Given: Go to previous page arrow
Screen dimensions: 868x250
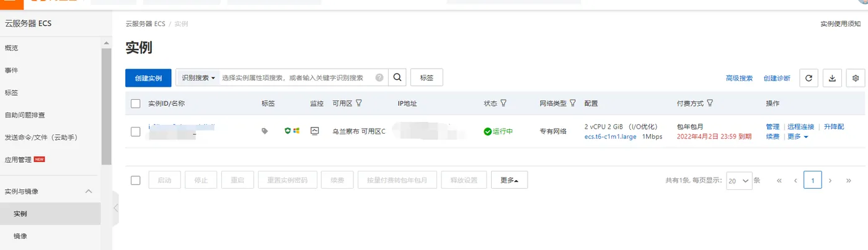Looking at the screenshot, I should pos(795,181).
